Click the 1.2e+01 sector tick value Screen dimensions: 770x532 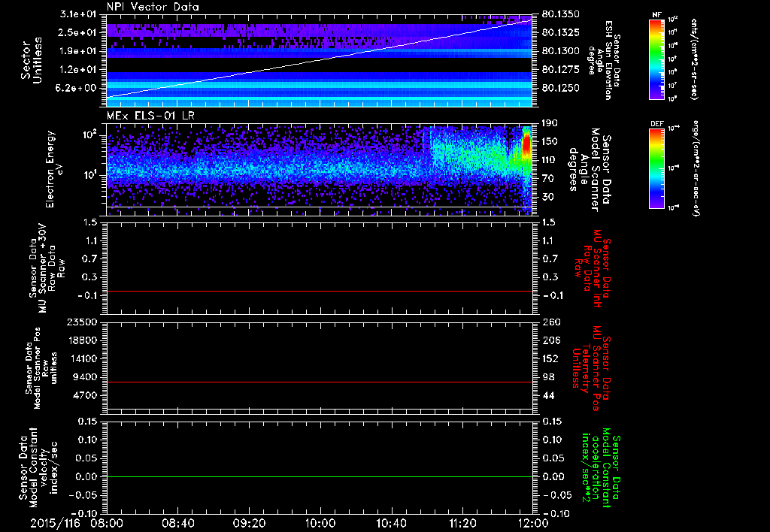pyautogui.click(x=77, y=70)
